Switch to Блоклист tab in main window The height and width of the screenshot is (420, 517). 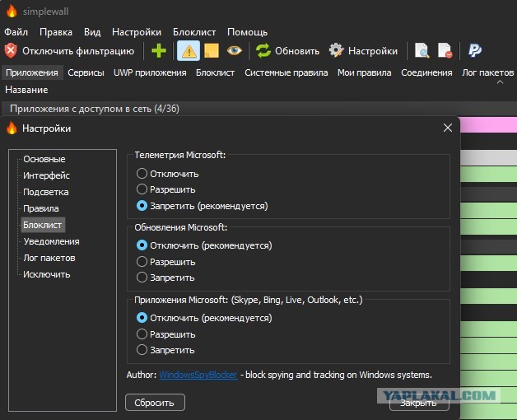tap(215, 72)
